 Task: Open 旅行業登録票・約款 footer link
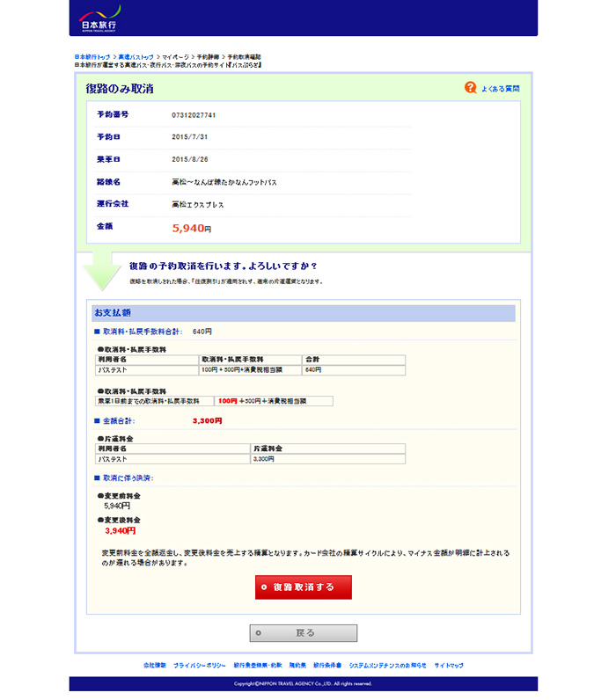(258, 666)
